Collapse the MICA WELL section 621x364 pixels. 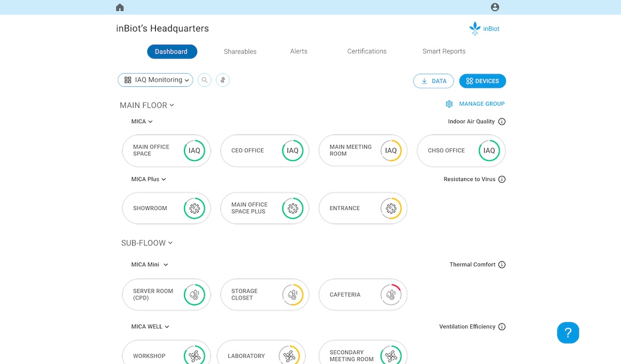(x=150, y=327)
